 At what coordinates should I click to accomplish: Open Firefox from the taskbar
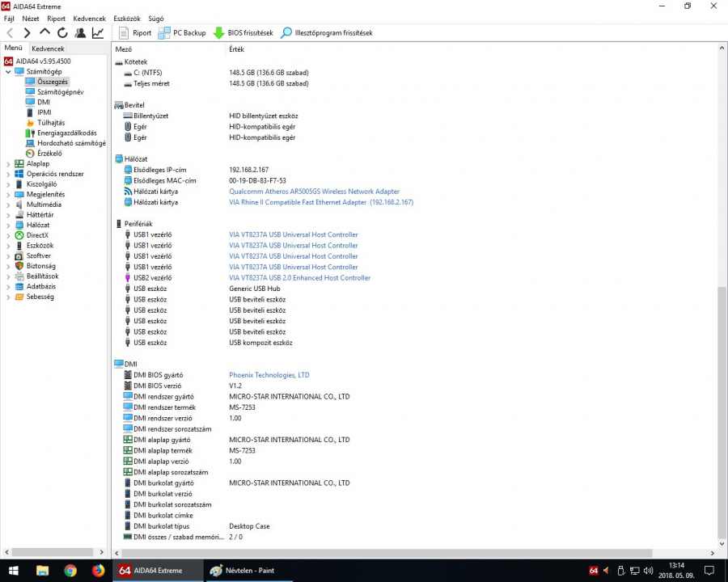[99, 571]
